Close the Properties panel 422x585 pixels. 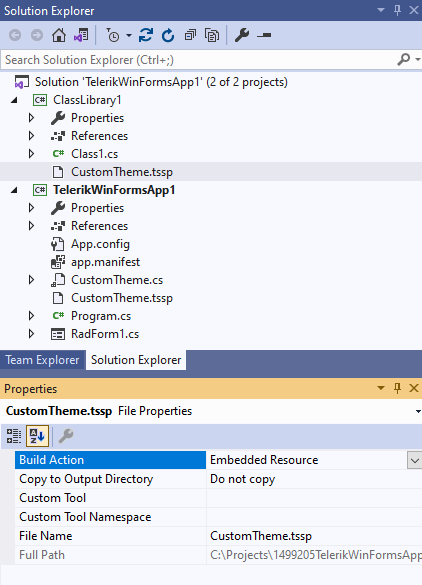414,388
